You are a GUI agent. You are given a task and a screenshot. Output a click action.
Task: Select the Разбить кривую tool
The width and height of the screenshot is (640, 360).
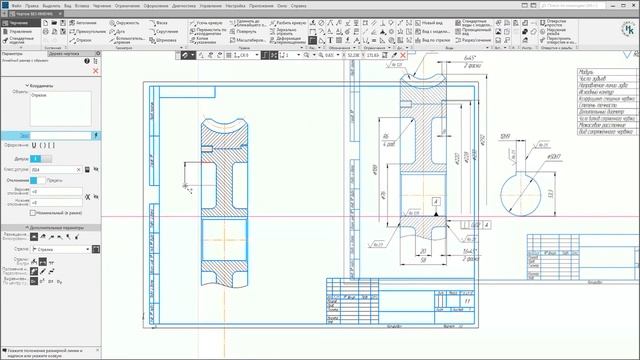pyautogui.click(x=287, y=23)
